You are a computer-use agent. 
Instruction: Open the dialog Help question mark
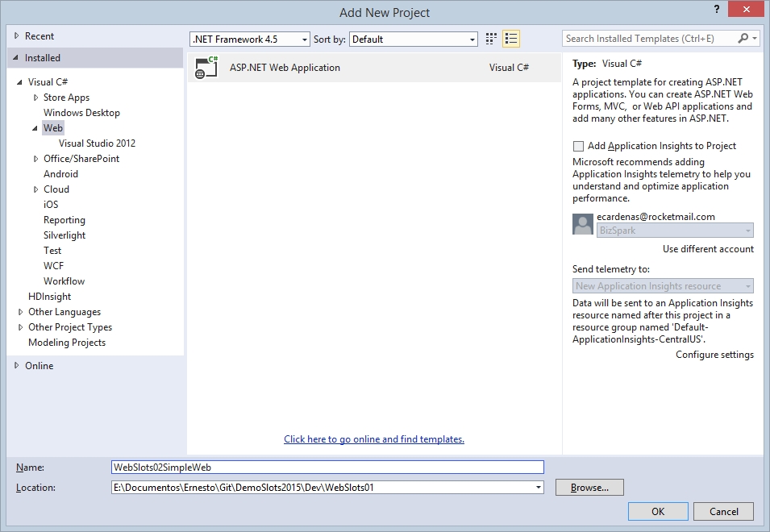click(x=717, y=10)
